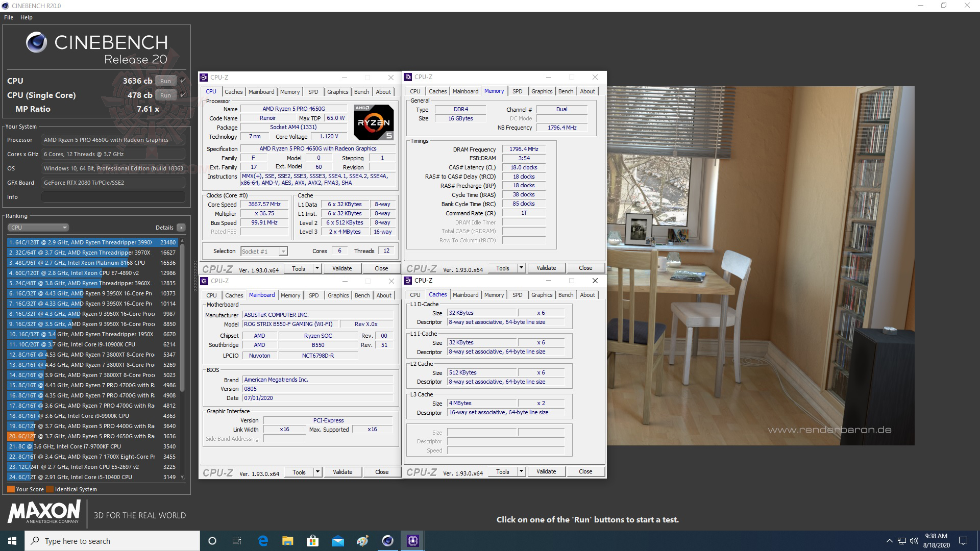Screen dimensions: 980x551
Task: Click the ranking list vertical scrollbar
Action: [x=182, y=316]
